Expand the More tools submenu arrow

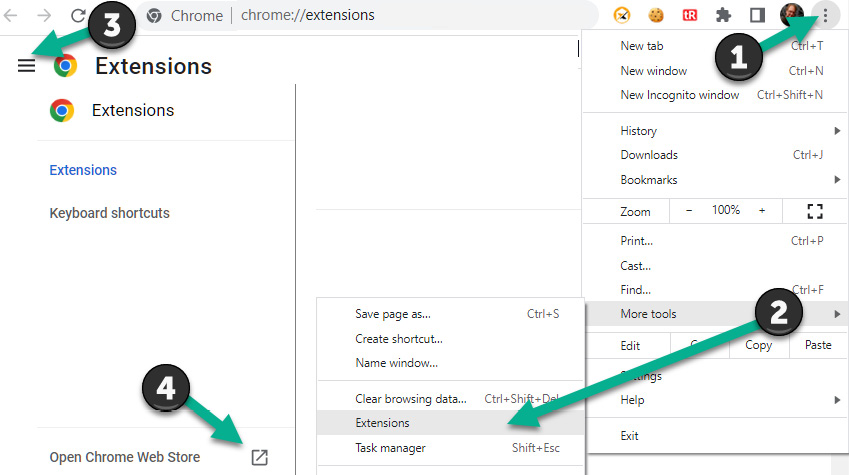pos(837,314)
